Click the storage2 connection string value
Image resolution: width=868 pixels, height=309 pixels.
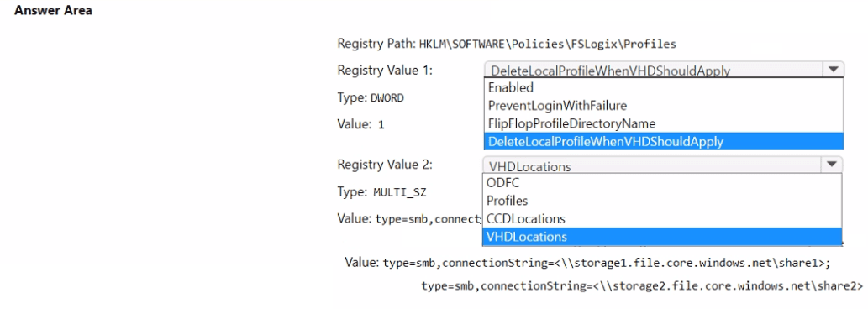click(641, 286)
